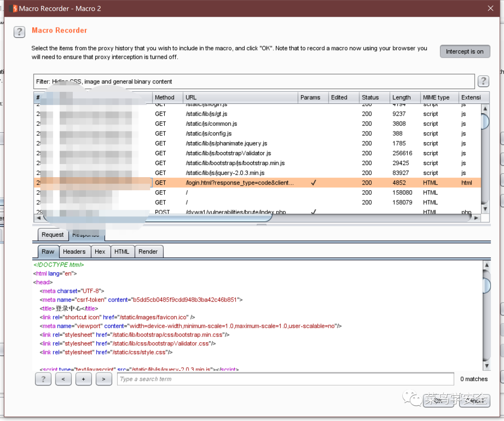This screenshot has width=504, height=421.
Task: Click the search term input field
Action: pyautogui.click(x=285, y=379)
